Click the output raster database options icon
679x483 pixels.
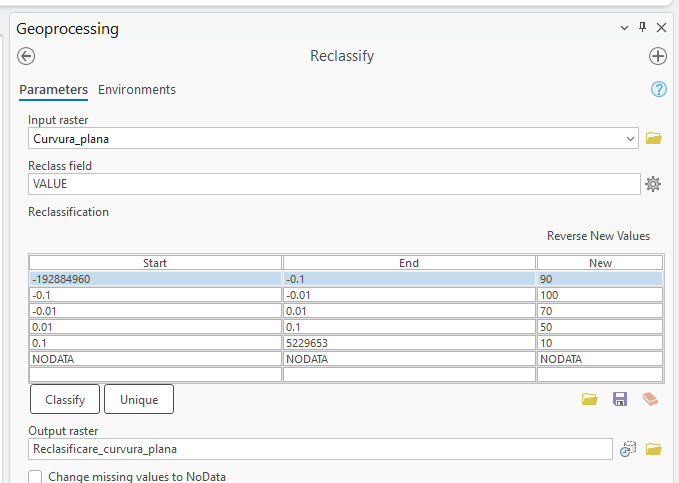point(628,450)
